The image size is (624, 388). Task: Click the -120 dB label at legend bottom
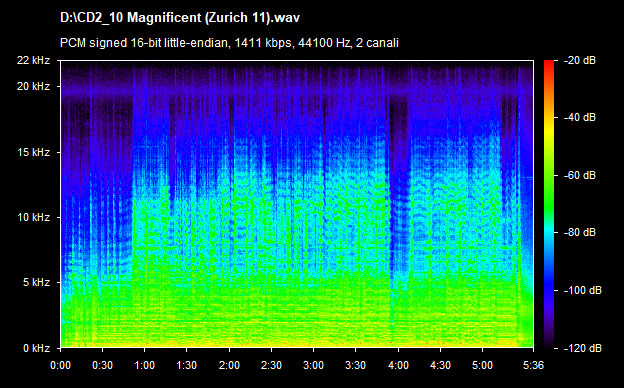click(x=583, y=348)
